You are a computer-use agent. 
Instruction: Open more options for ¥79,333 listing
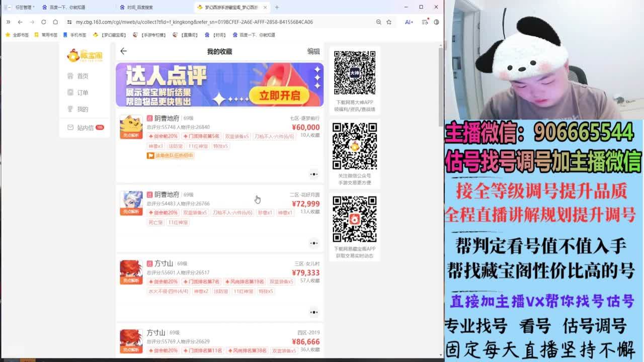point(313,312)
